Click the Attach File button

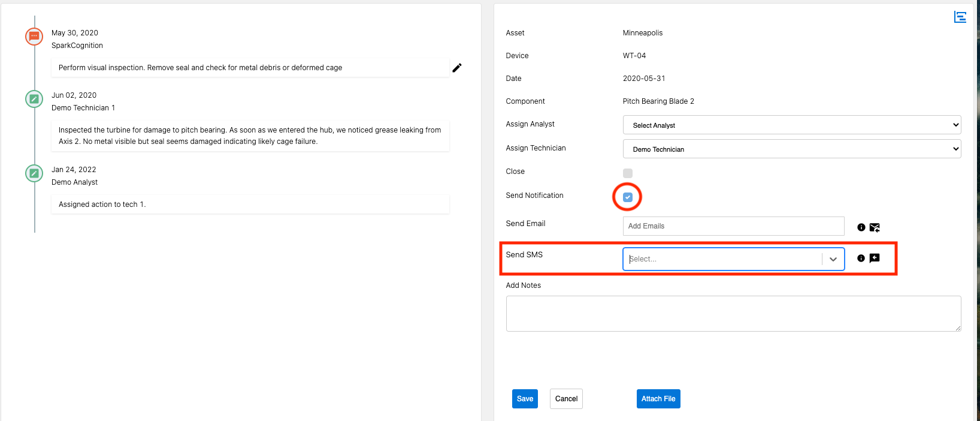pos(658,399)
